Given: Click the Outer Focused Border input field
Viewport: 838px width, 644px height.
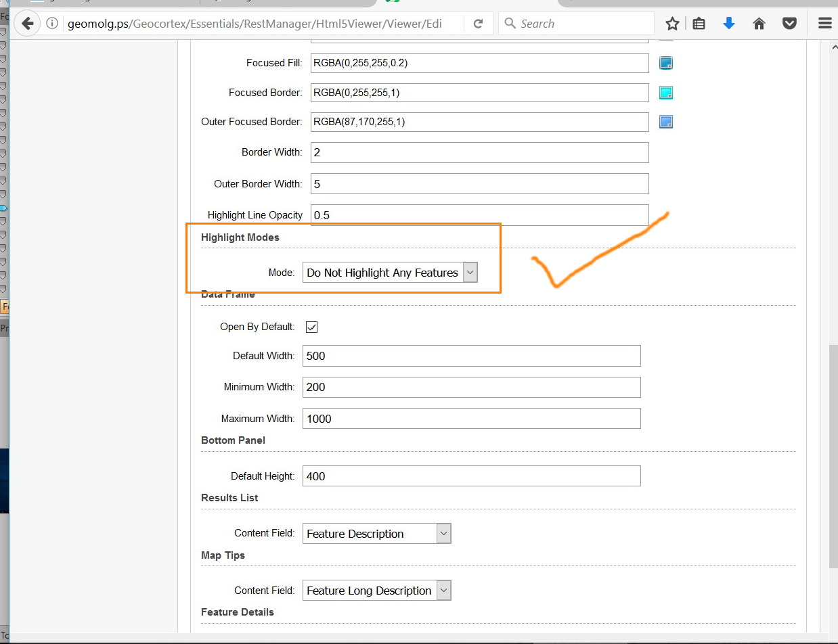Looking at the screenshot, I should (480, 122).
